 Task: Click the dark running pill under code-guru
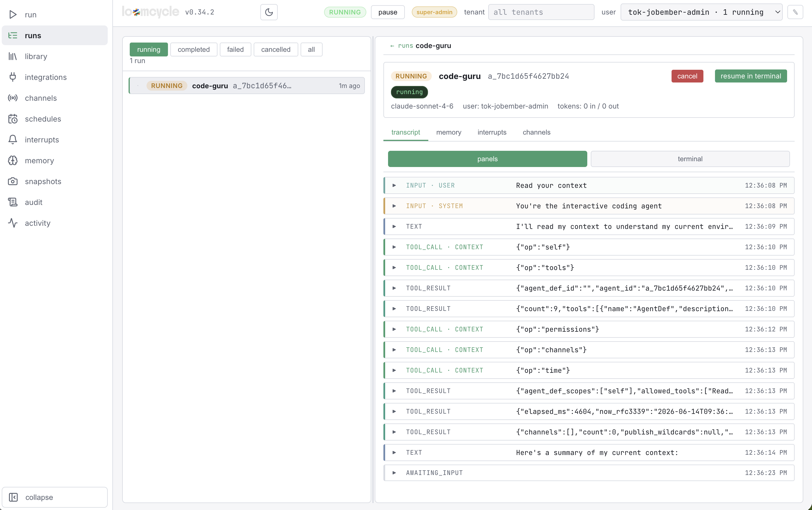(x=409, y=92)
